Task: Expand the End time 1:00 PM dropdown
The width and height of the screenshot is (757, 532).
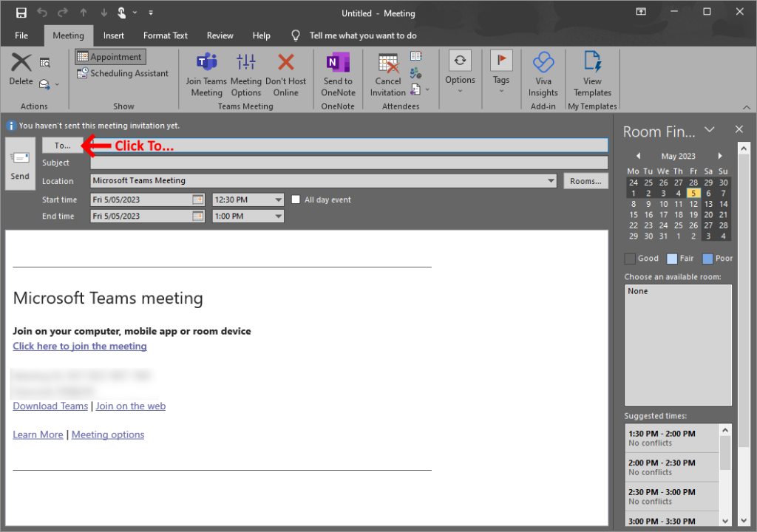Action: tap(278, 216)
